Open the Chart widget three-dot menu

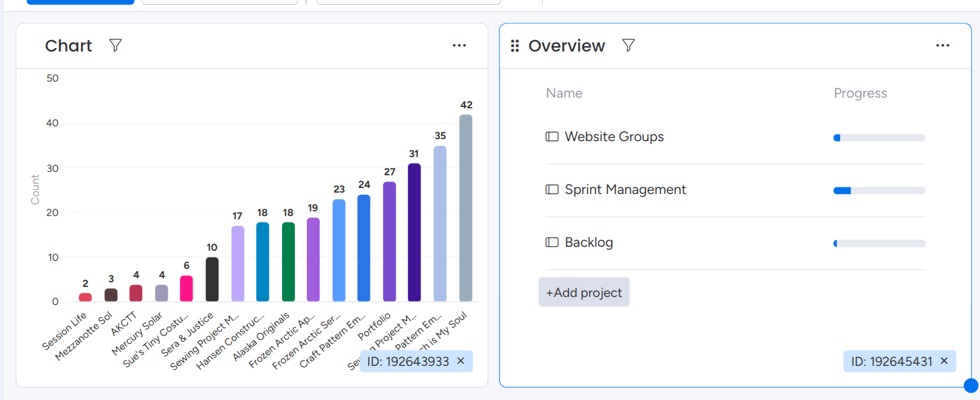[459, 45]
